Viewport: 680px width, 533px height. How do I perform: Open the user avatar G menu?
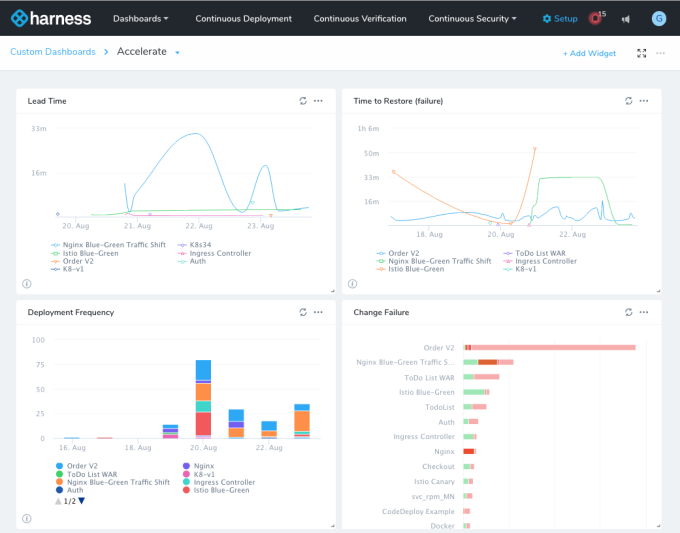coord(658,18)
